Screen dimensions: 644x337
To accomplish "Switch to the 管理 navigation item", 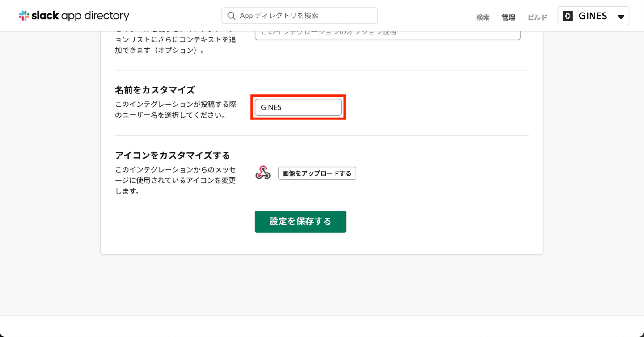I will click(508, 17).
